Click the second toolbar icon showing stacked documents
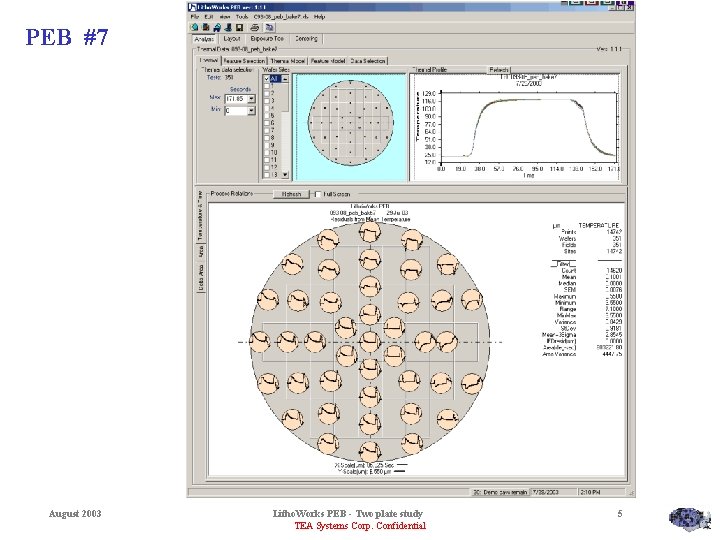 (x=206, y=28)
